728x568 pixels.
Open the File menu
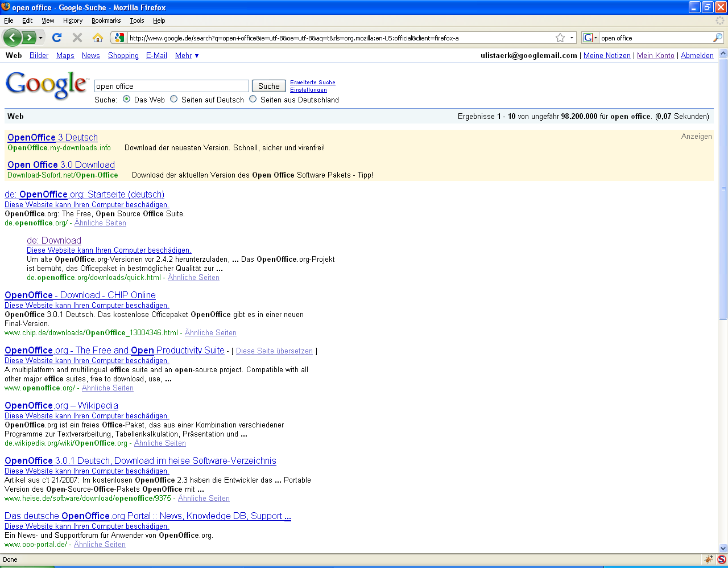[9, 20]
